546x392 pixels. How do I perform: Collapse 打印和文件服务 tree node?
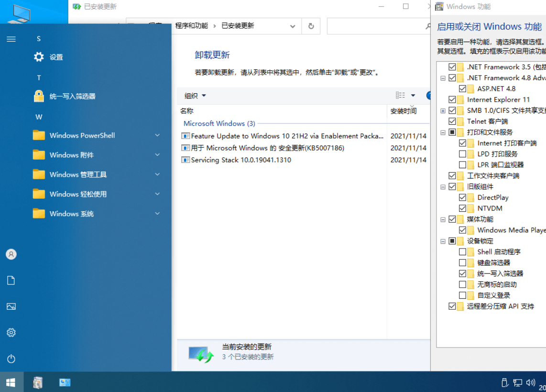443,132
